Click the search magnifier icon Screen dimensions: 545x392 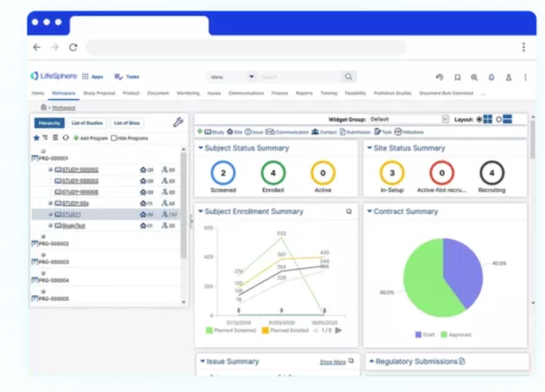pos(348,76)
